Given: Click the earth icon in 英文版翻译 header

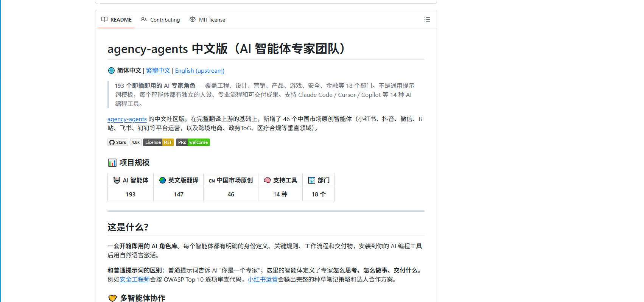Looking at the screenshot, I should pyautogui.click(x=162, y=180).
